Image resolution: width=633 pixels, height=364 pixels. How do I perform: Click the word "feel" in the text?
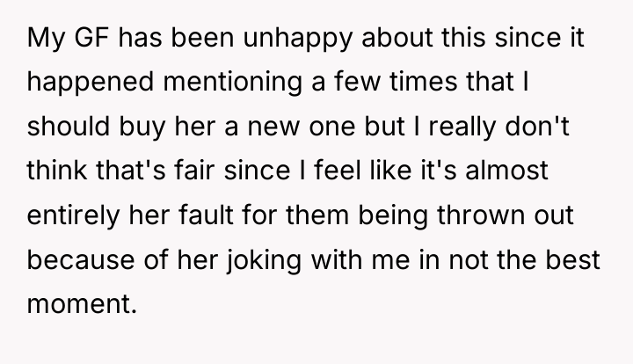[338, 171]
